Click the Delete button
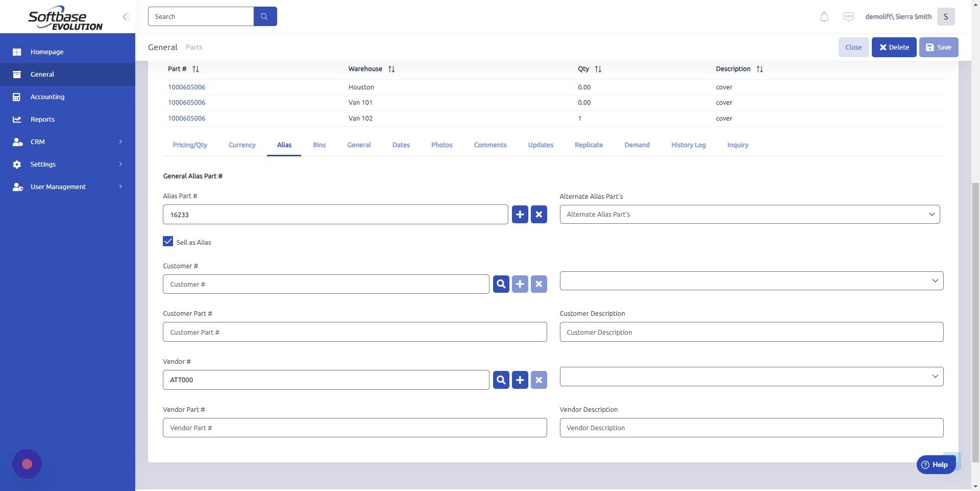980x491 pixels. pos(894,47)
